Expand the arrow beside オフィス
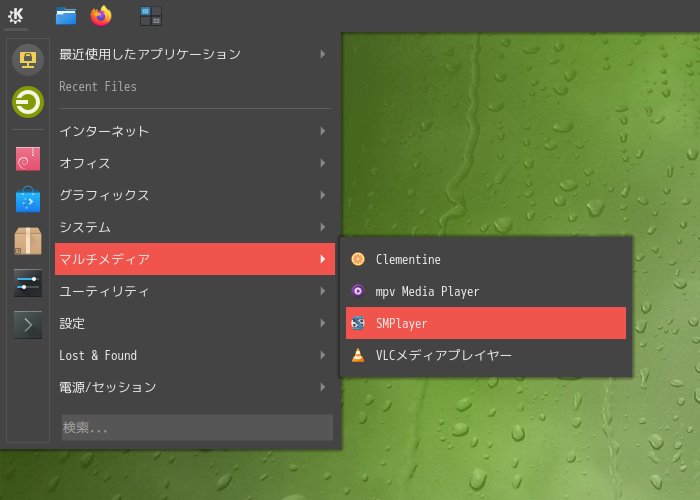 click(x=323, y=163)
